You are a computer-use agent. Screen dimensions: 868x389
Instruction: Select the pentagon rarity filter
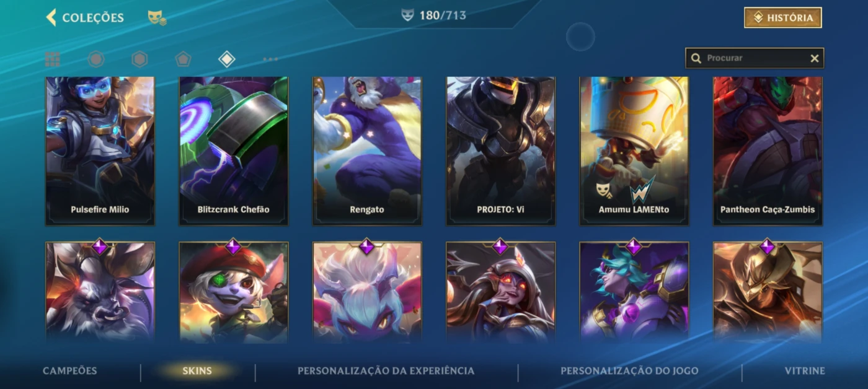(183, 59)
